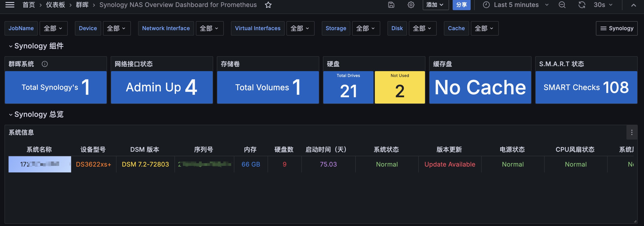Star this dashboard as favorite
This screenshot has height=226, width=644.
click(268, 5)
